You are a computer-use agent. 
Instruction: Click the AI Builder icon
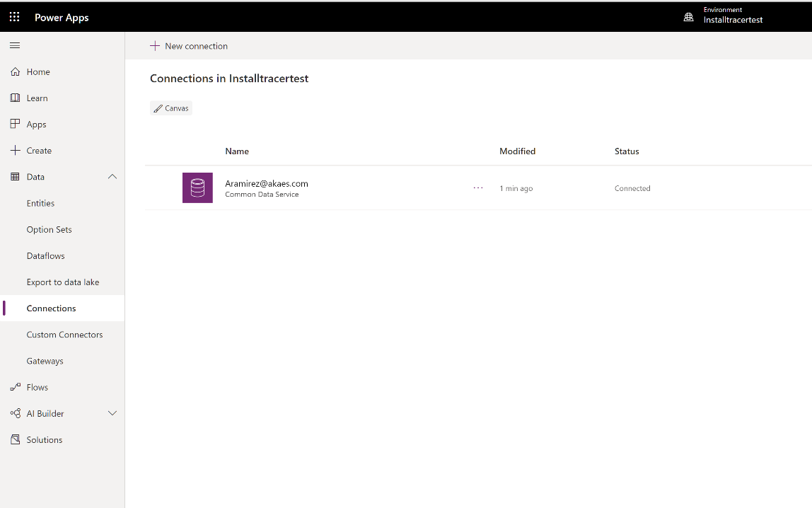click(x=16, y=413)
